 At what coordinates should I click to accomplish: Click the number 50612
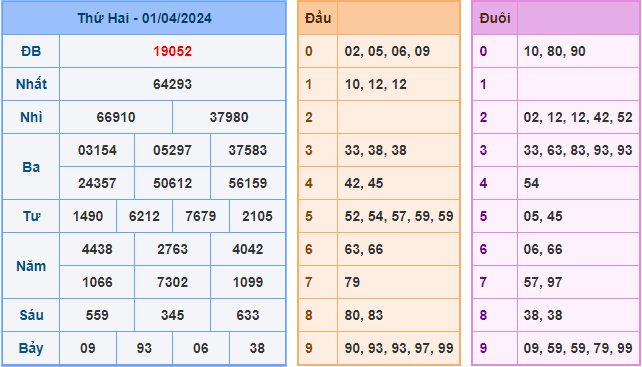[x=173, y=184]
